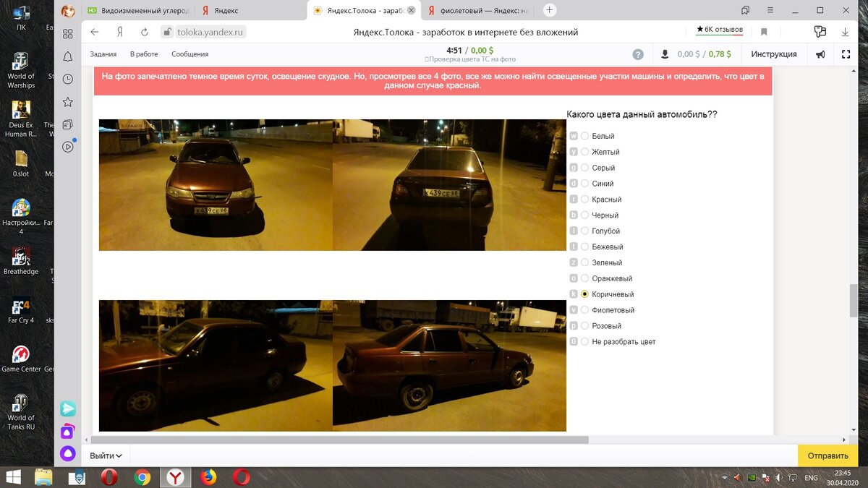Open browsing history clock icon in sidebar
The width and height of the screenshot is (868, 488).
[68, 79]
